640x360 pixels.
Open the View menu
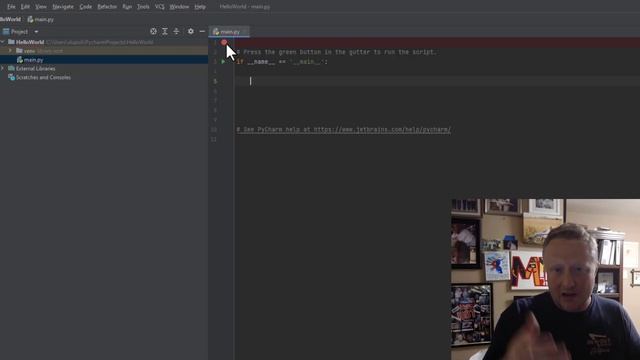40,7
